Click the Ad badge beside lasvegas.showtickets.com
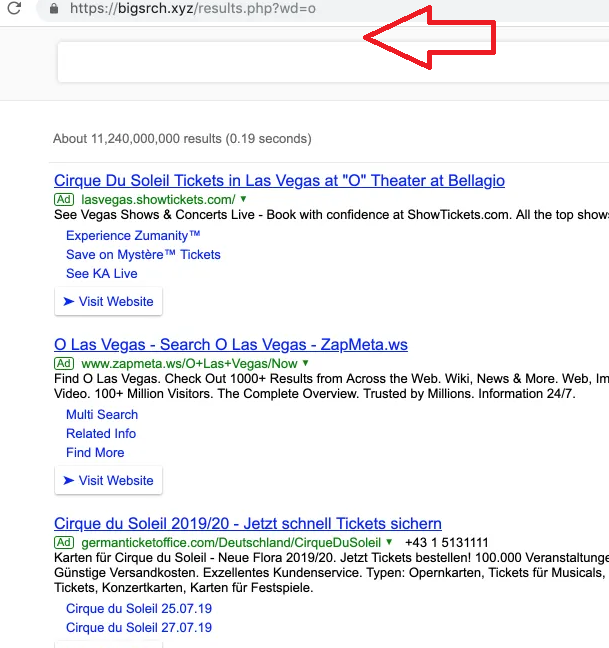Viewport: 609px width, 648px height. (x=64, y=200)
